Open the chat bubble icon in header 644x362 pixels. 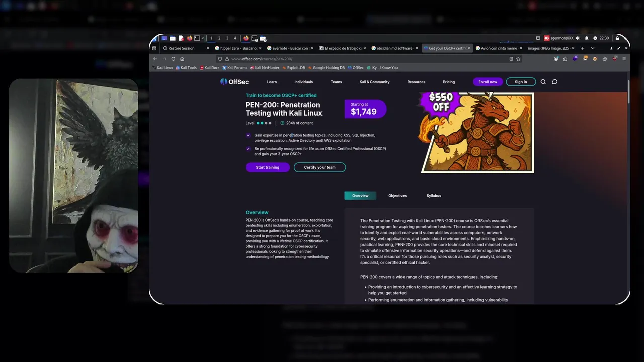pyautogui.click(x=555, y=82)
